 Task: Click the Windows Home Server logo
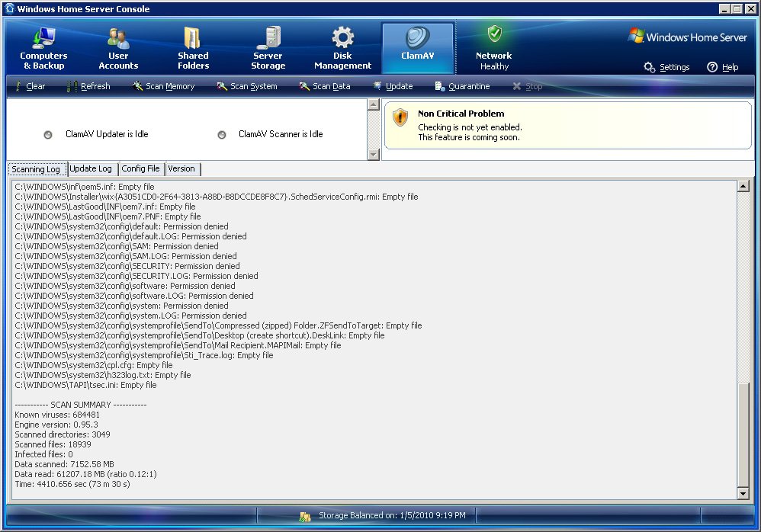click(x=687, y=37)
